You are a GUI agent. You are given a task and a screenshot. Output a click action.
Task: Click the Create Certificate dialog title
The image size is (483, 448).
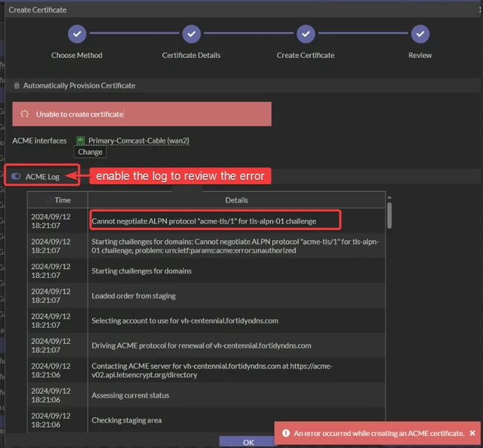tap(38, 10)
